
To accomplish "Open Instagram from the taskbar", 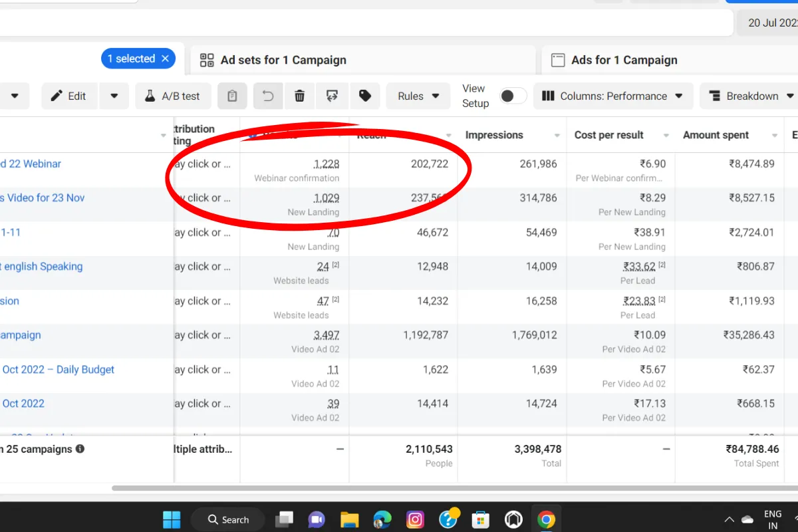I will tap(416, 519).
